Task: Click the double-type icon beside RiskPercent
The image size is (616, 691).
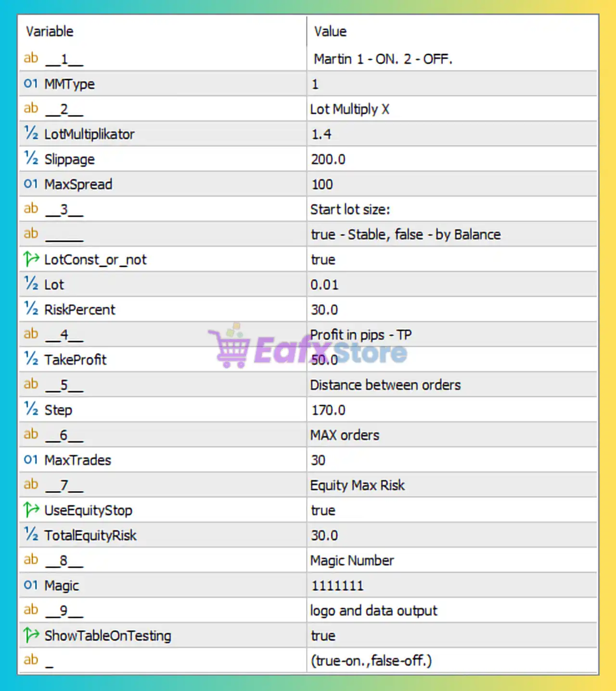Action: click(x=31, y=309)
